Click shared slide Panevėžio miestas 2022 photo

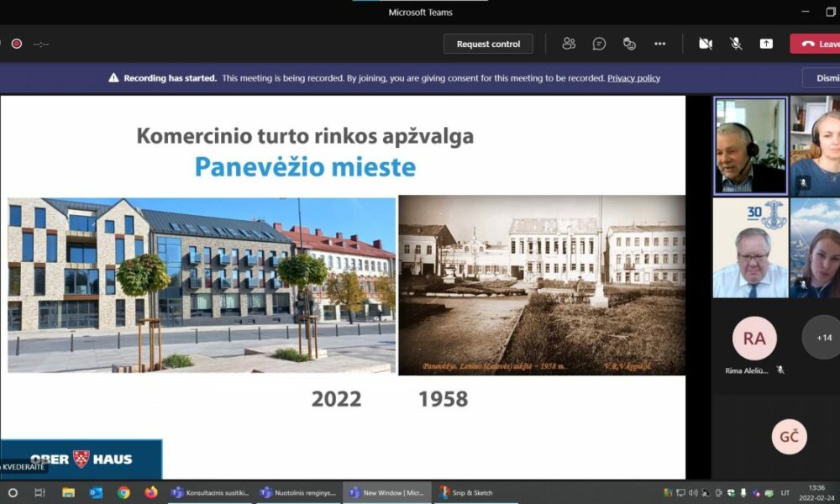click(202, 285)
